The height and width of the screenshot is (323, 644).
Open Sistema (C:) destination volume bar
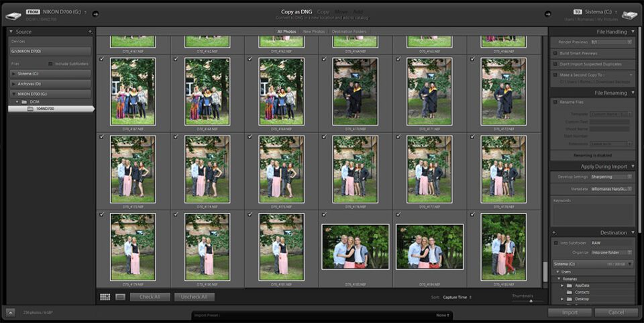pos(592,264)
